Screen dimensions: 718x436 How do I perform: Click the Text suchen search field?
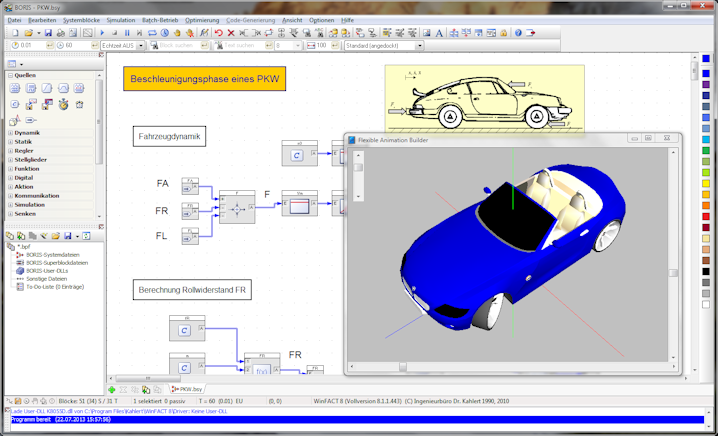click(x=242, y=46)
